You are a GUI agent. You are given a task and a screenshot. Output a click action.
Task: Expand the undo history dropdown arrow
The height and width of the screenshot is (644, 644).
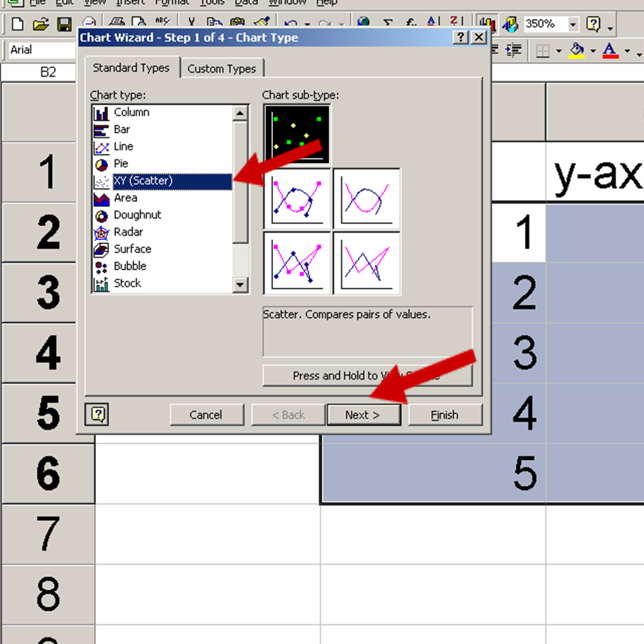(x=307, y=24)
